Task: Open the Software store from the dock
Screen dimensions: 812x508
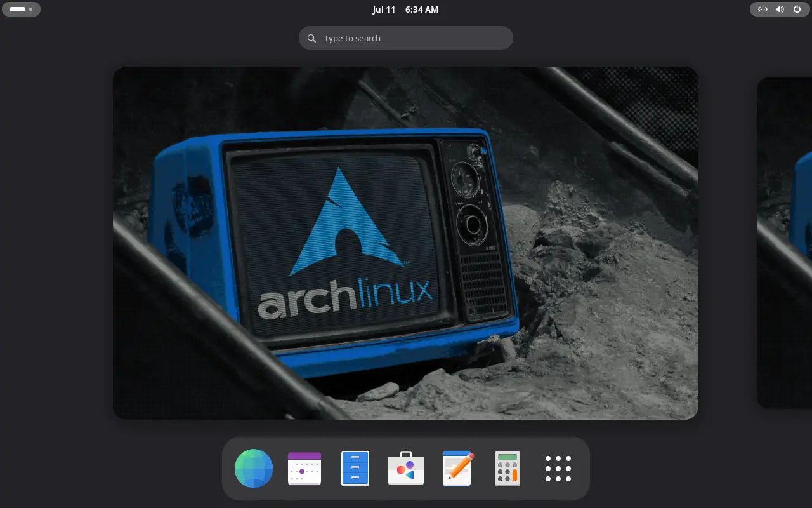Action: 406,469
